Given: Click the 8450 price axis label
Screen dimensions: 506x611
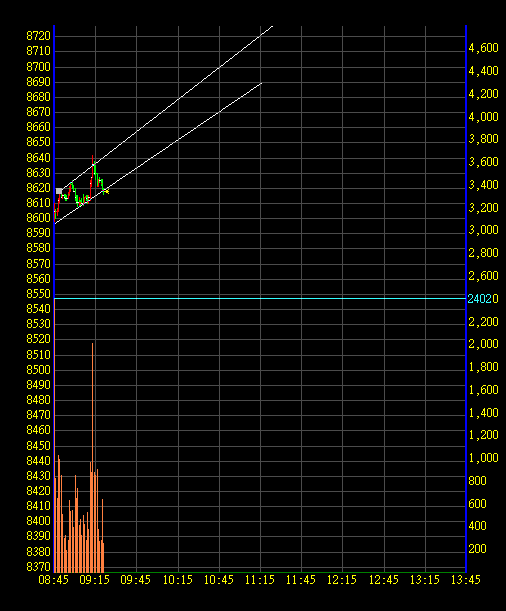Looking at the screenshot, I should 39,445.
